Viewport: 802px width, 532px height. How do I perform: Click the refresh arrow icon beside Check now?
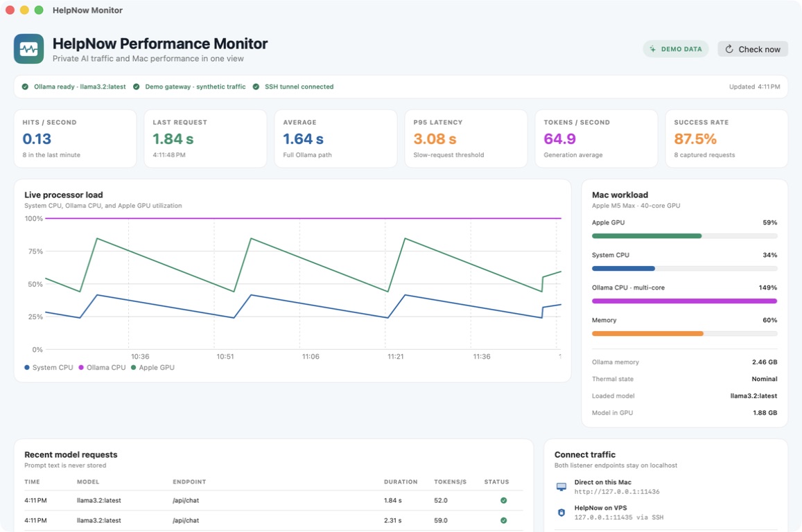point(729,49)
